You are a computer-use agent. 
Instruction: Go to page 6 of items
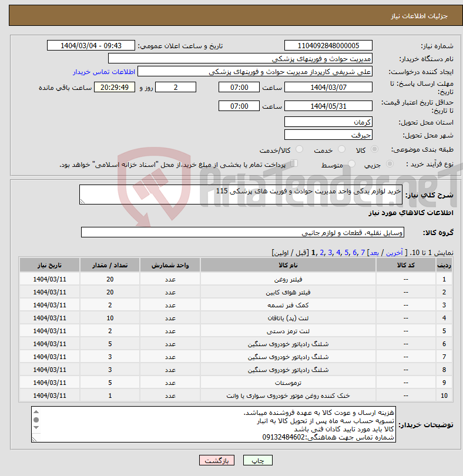[355, 253]
